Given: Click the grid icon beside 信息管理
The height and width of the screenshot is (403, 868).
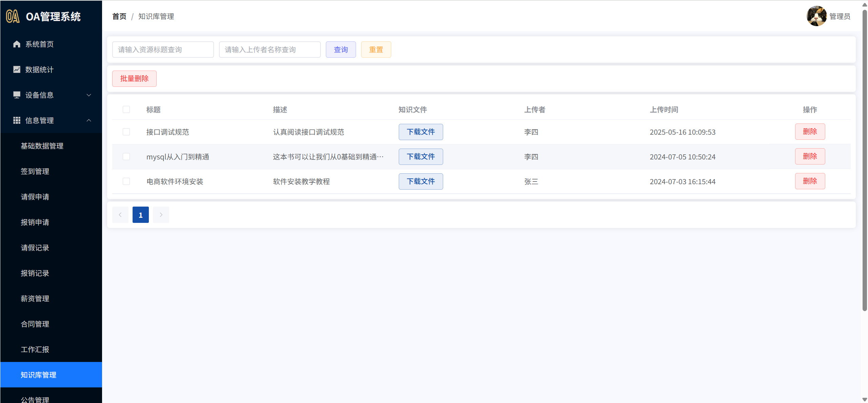Looking at the screenshot, I should (17, 120).
